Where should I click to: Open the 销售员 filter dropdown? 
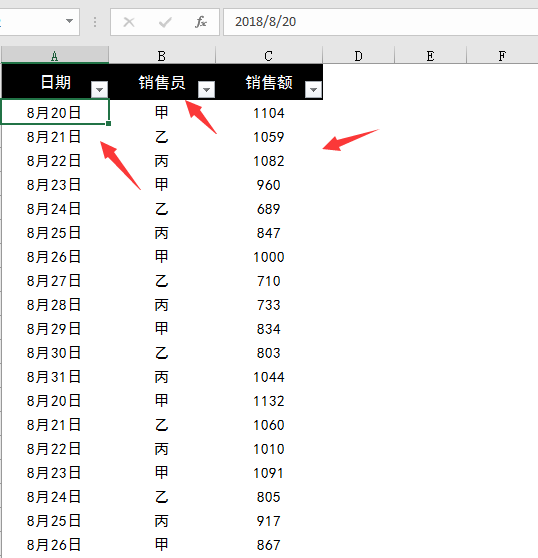(206, 89)
